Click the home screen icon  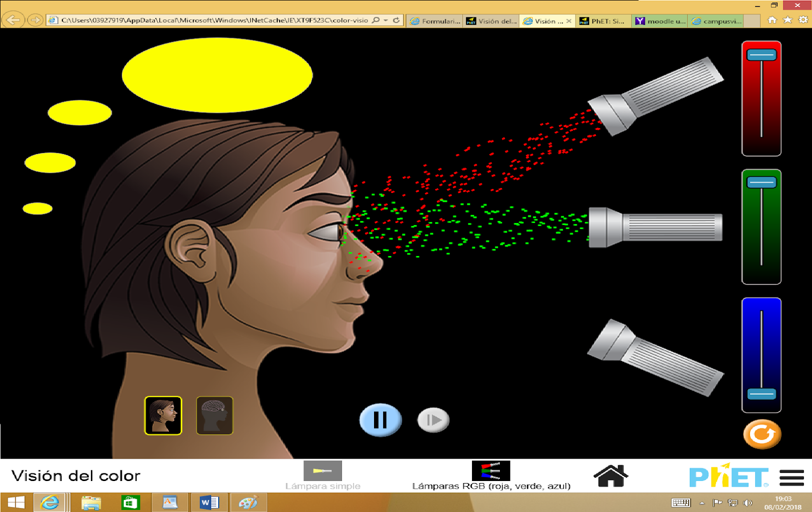[x=612, y=475]
